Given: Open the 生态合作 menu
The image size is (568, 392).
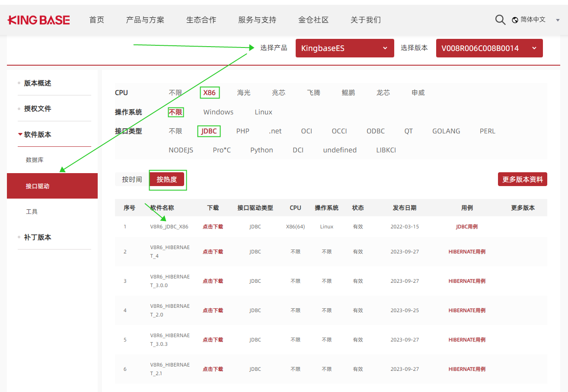Looking at the screenshot, I should tap(201, 20).
